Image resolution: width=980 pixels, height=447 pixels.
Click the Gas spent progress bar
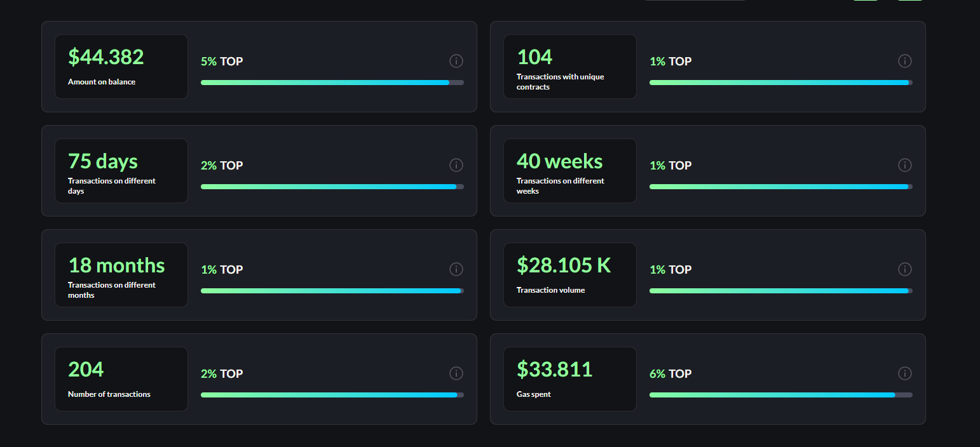pyautogui.click(x=780, y=395)
